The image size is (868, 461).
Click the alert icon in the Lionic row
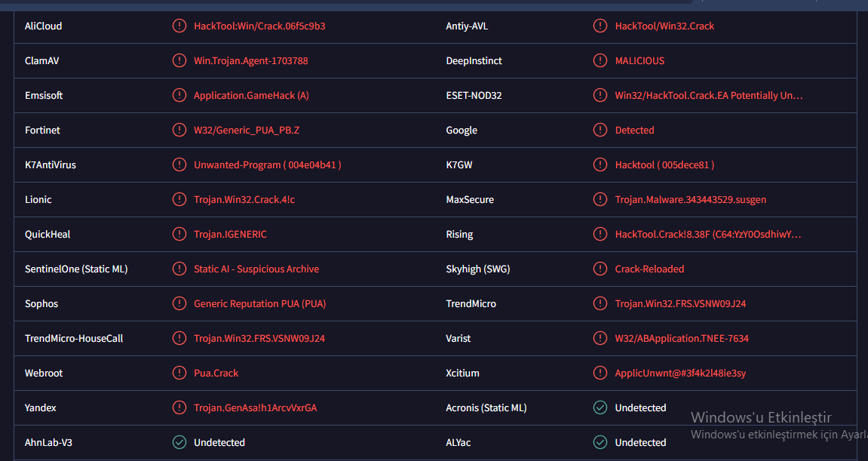click(x=179, y=199)
